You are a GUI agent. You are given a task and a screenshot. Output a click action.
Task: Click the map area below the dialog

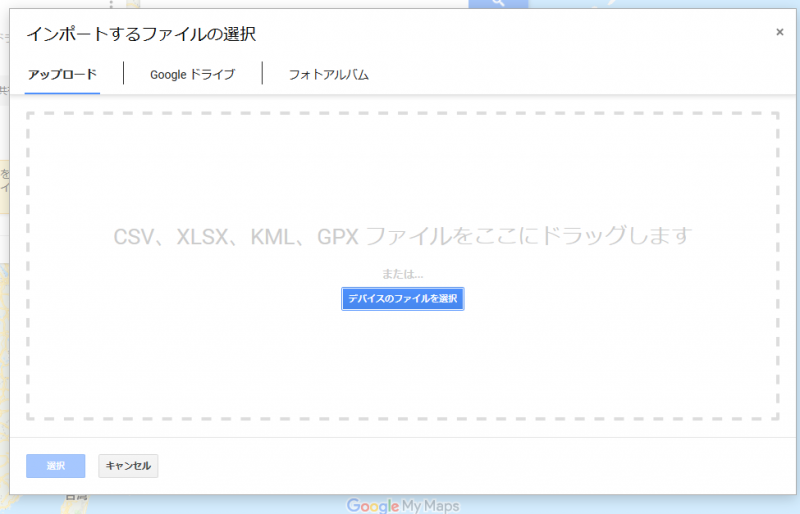[x=600, y=504]
